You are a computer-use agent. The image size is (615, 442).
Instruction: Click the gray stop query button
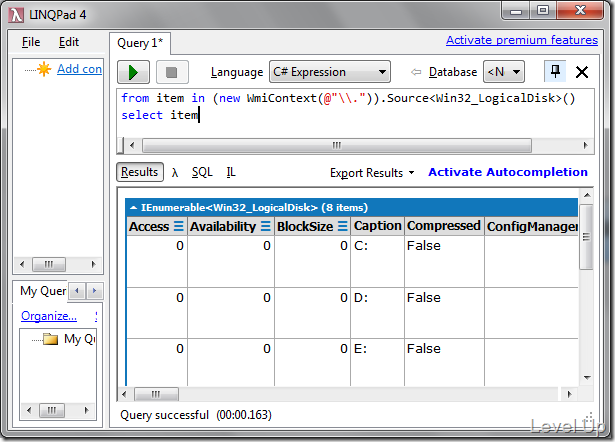point(172,72)
